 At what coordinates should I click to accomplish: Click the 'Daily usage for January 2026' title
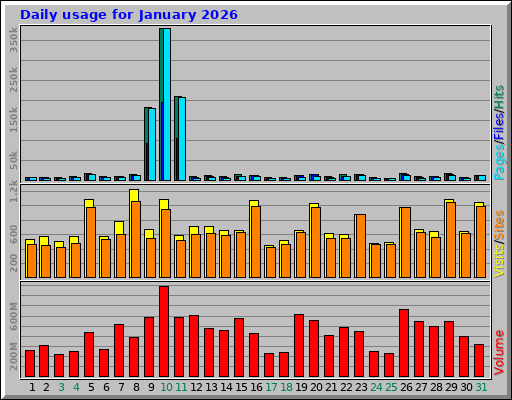[129, 15]
